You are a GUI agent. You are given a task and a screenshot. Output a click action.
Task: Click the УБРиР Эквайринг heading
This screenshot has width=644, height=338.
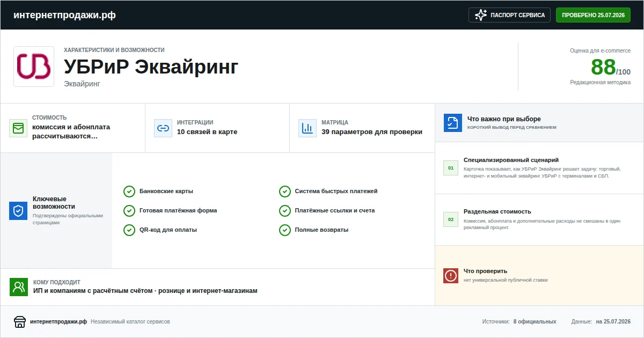151,67
